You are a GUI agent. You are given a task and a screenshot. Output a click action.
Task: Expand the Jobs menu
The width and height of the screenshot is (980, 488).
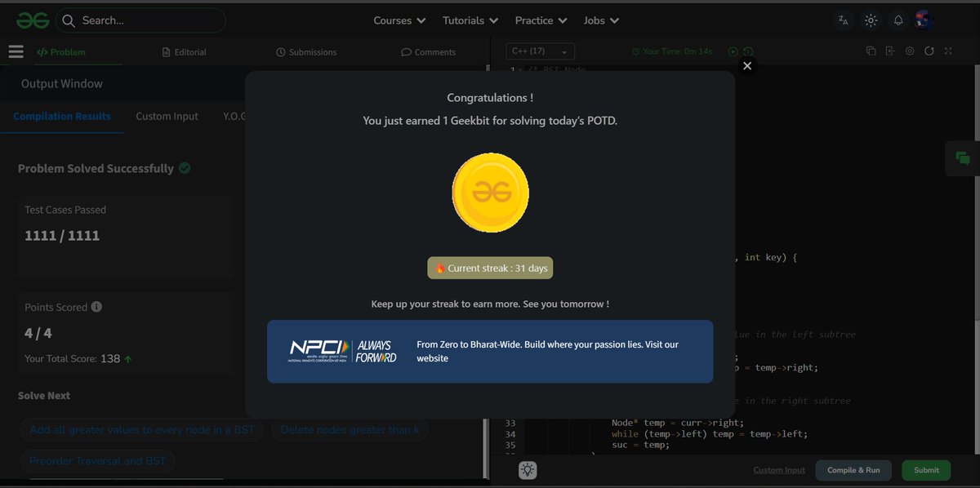pos(601,20)
